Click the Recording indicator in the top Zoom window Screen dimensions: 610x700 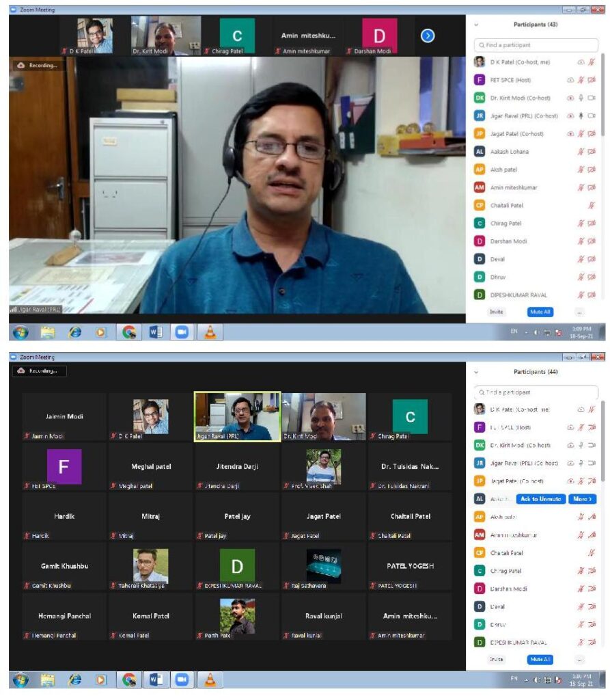pos(37,65)
